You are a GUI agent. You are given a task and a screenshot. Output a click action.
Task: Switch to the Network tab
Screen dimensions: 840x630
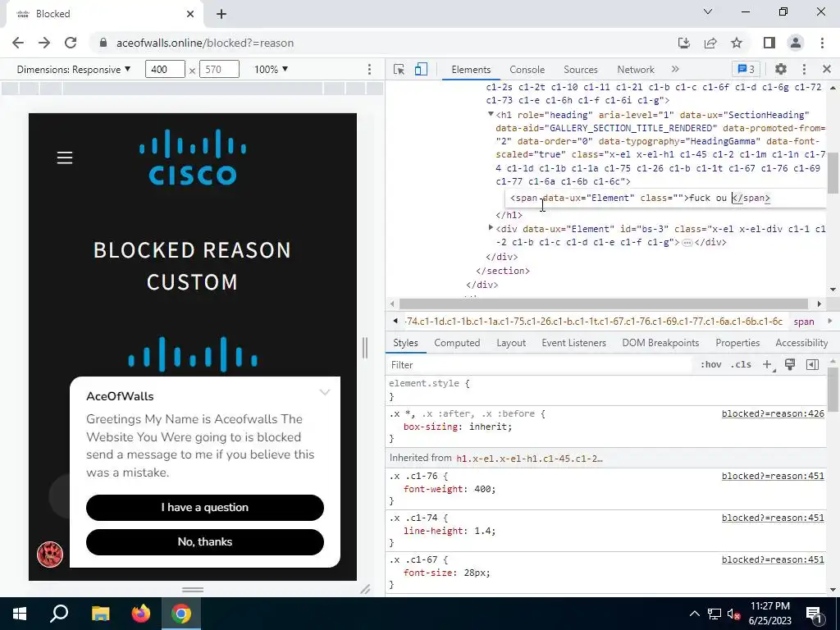coord(636,70)
